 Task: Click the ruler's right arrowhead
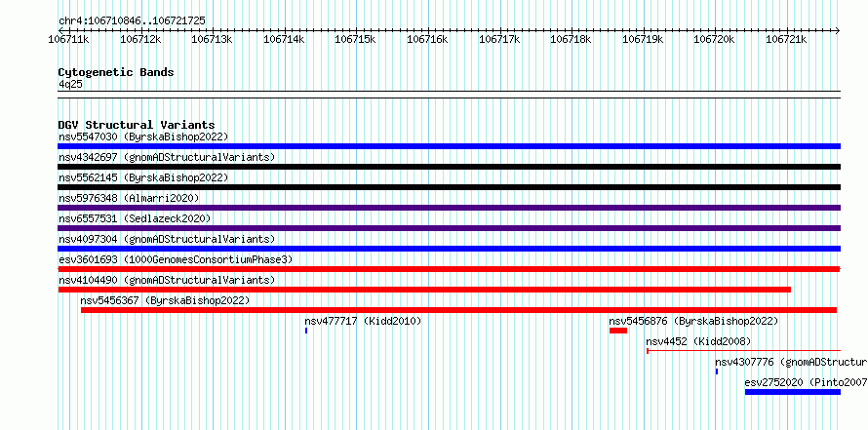tap(838, 30)
